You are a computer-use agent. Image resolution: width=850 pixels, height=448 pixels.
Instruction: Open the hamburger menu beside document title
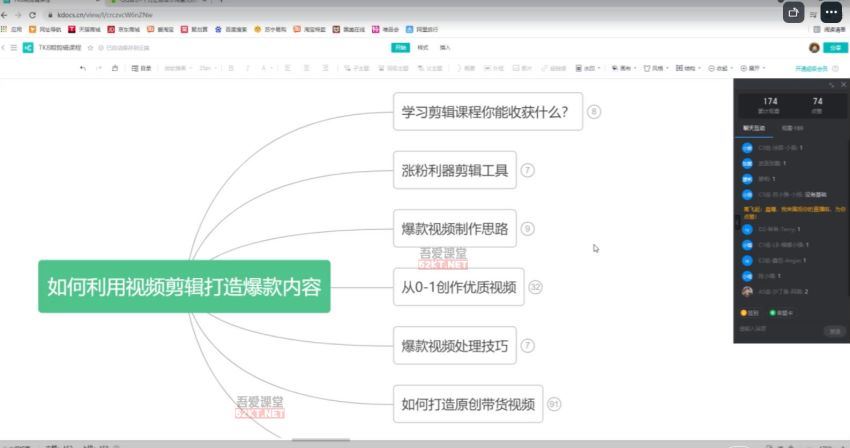13,47
